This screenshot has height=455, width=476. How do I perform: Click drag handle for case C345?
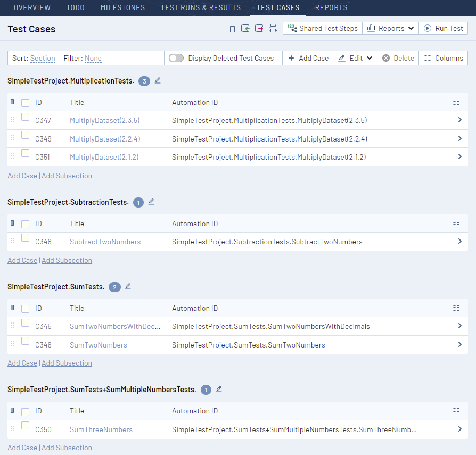[x=12, y=326]
